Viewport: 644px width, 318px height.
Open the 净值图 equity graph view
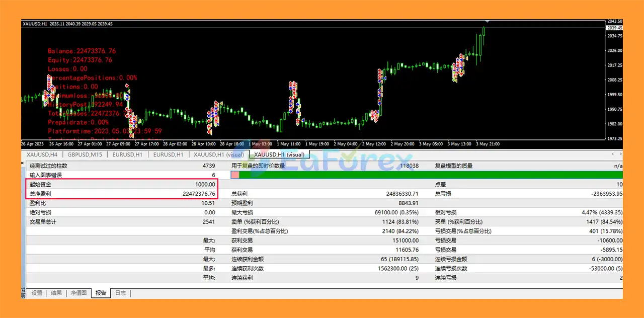(x=78, y=292)
